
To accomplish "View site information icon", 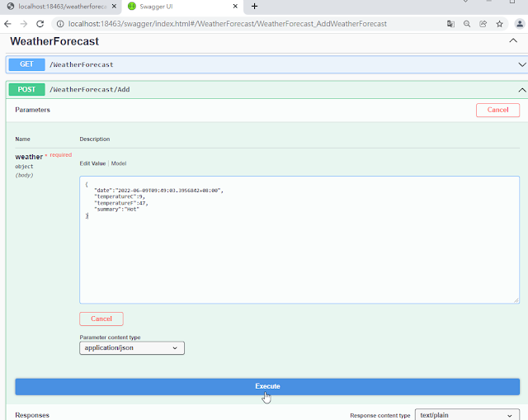I will pyautogui.click(x=60, y=24).
